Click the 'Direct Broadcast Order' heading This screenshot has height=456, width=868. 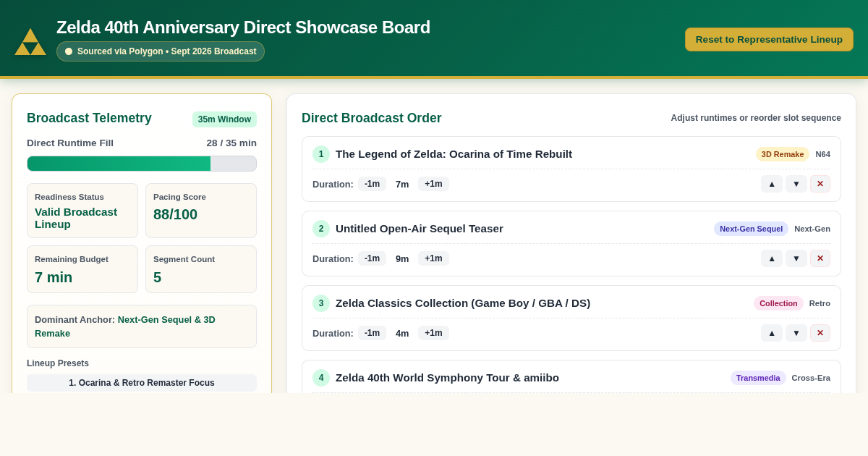372,118
